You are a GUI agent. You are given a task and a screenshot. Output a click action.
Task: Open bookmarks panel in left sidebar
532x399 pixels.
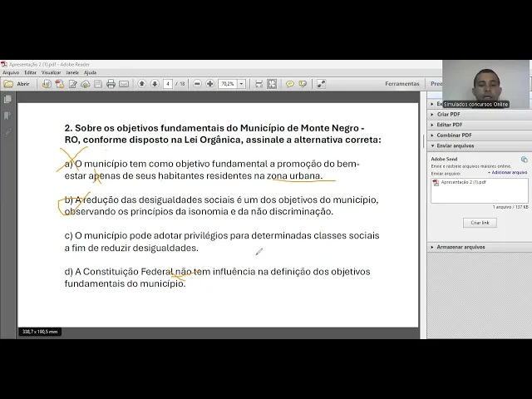(x=7, y=116)
